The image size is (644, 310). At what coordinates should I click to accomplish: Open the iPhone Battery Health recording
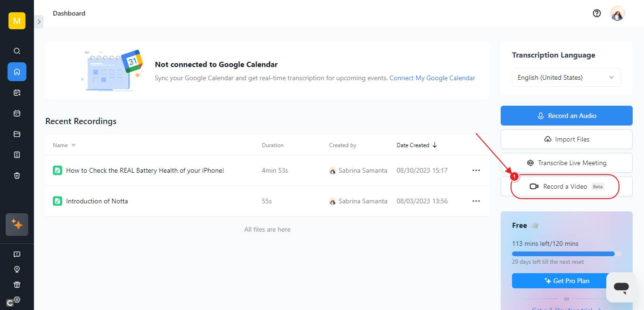pos(145,170)
